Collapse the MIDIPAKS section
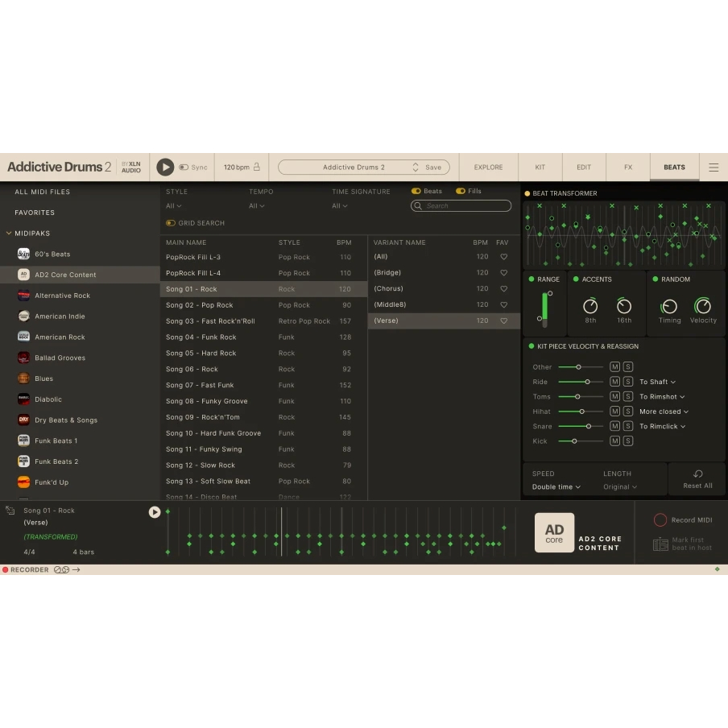728x728 pixels. tap(9, 234)
